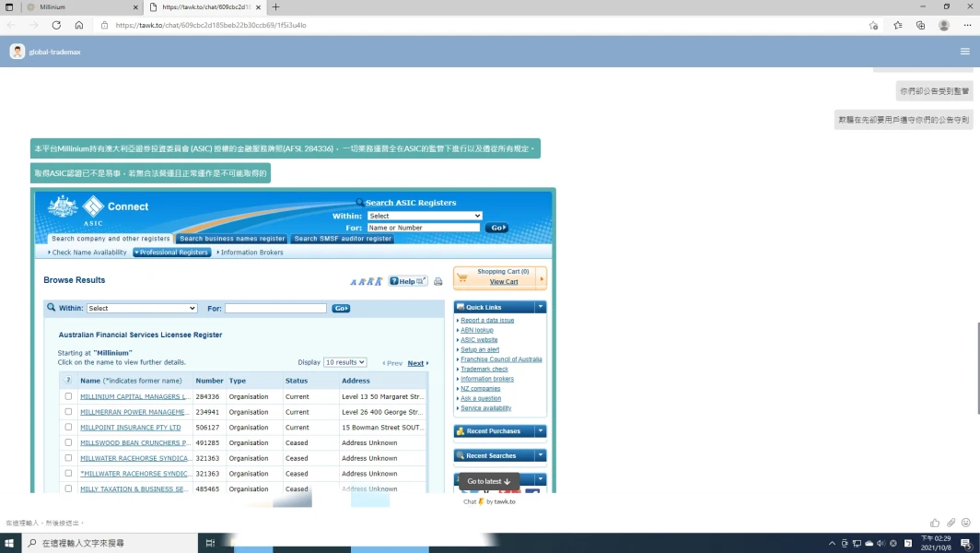Screen dimensions: 980x553
Task: Click the Name or Number search field
Action: point(423,228)
